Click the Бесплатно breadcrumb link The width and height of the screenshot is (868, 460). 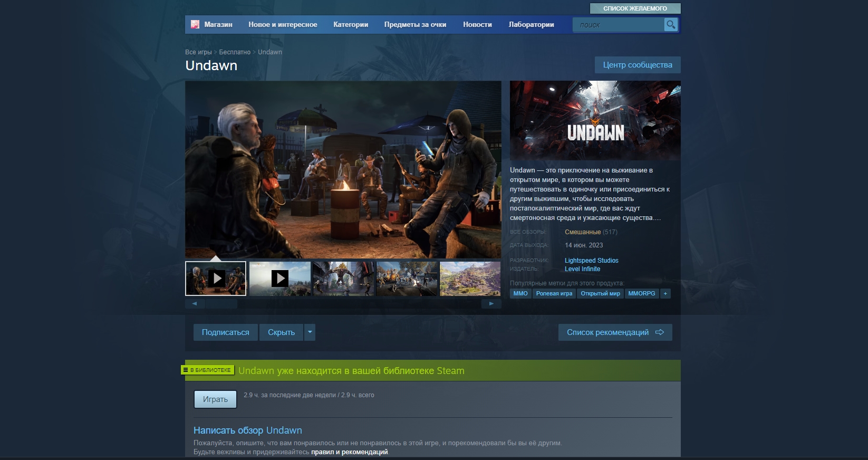[x=235, y=52]
